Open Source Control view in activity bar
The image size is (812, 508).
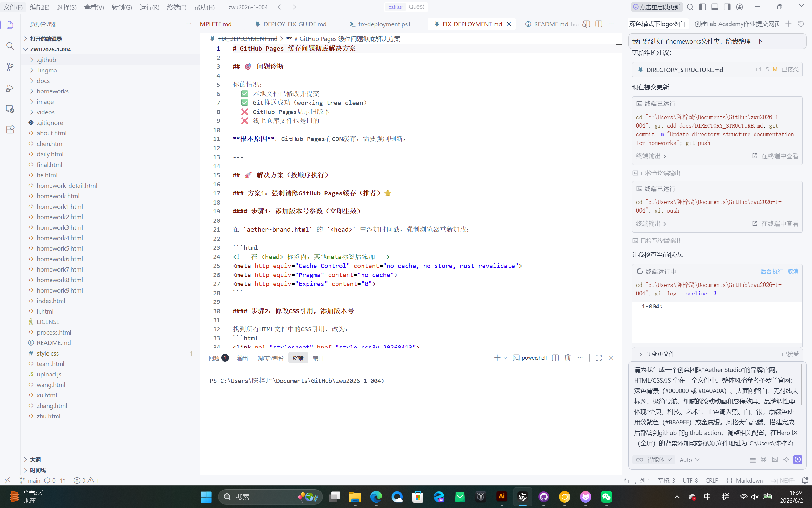tap(10, 67)
